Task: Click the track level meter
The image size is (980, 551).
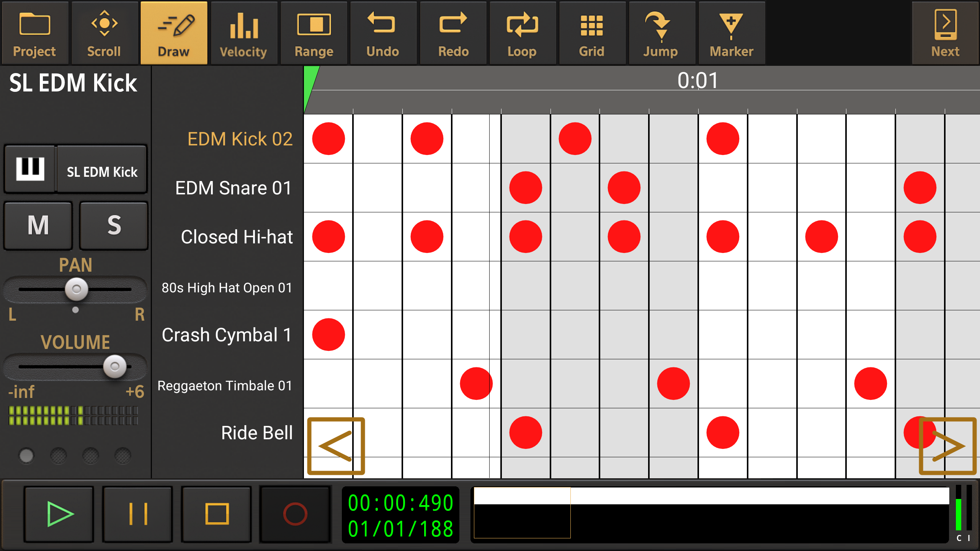Action: [x=73, y=416]
